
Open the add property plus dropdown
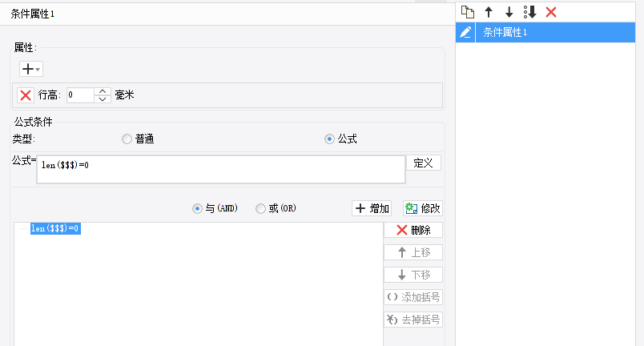[x=30, y=69]
